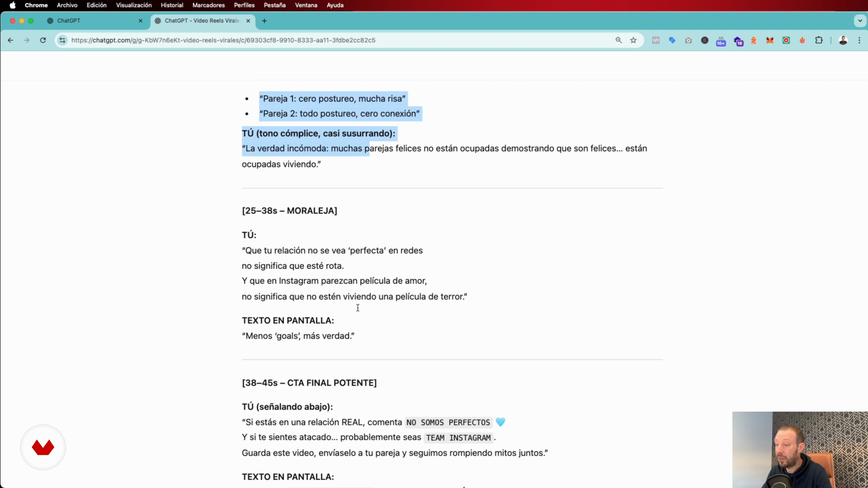Viewport: 868px width, 488px height.
Task: Click the text "Pareja 1: cero postureo, mucha risa"
Action: tap(333, 99)
